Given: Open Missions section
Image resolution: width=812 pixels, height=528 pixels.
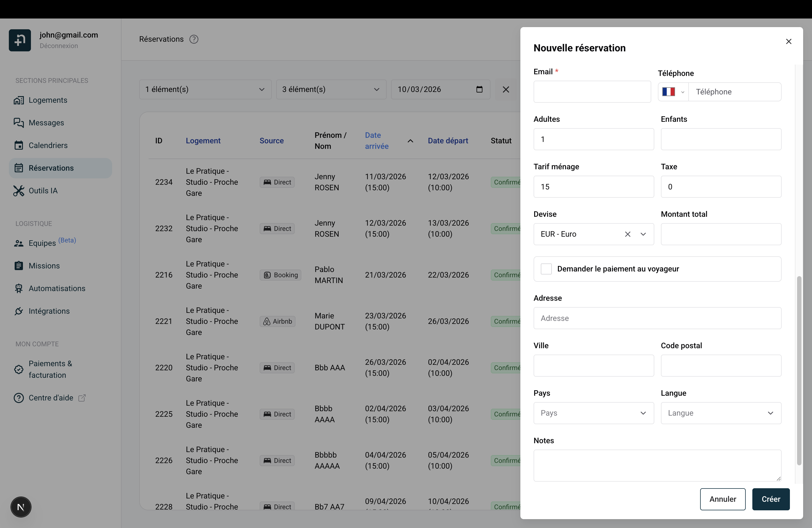Looking at the screenshot, I should (x=60, y=266).
